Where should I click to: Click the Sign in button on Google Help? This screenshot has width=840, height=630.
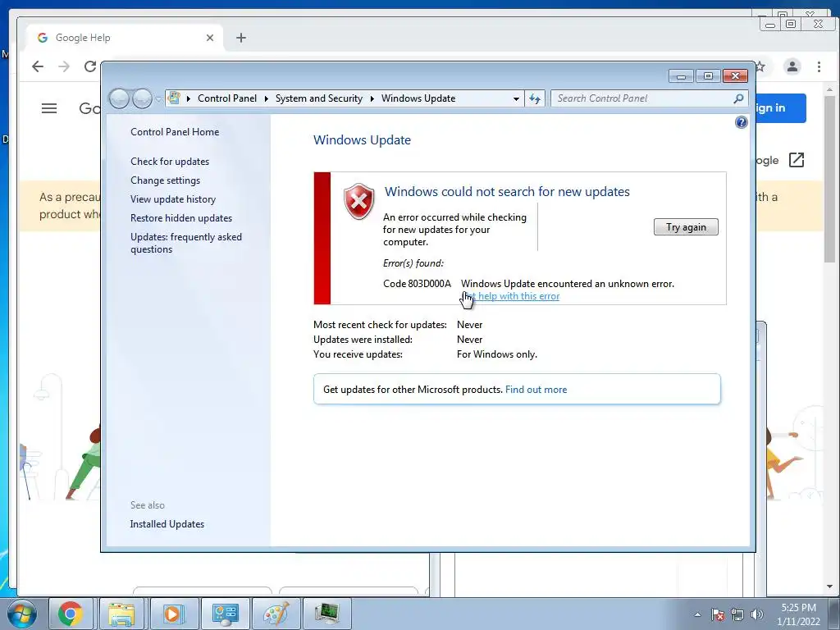coord(781,108)
